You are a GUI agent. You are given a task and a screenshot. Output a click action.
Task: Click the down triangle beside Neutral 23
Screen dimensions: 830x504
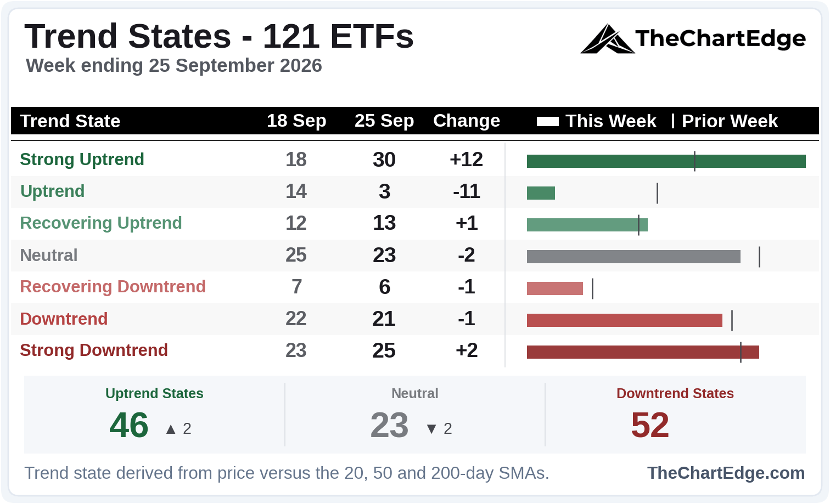pyautogui.click(x=431, y=429)
